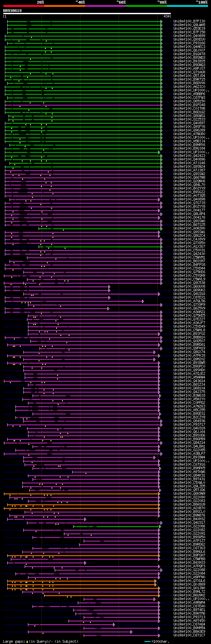Select hit label UniRef100_Q9FH19

[189, 348]
